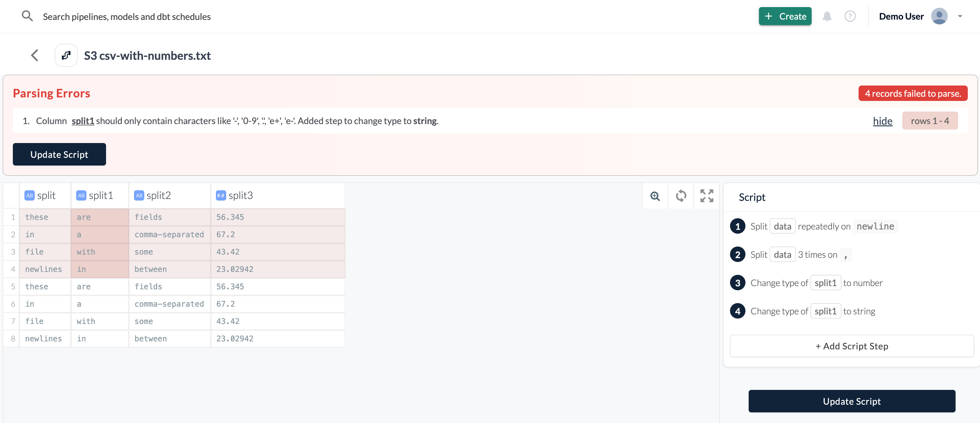Click the rows 1 - 4 badge

(930, 121)
